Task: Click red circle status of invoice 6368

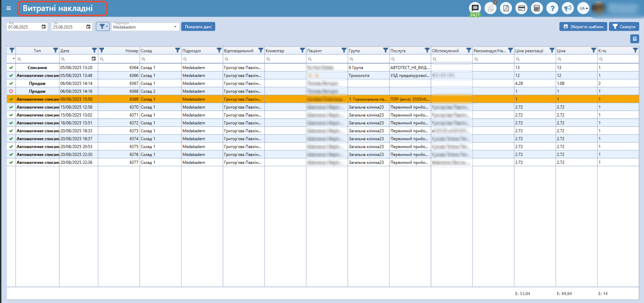Action: pos(11,91)
